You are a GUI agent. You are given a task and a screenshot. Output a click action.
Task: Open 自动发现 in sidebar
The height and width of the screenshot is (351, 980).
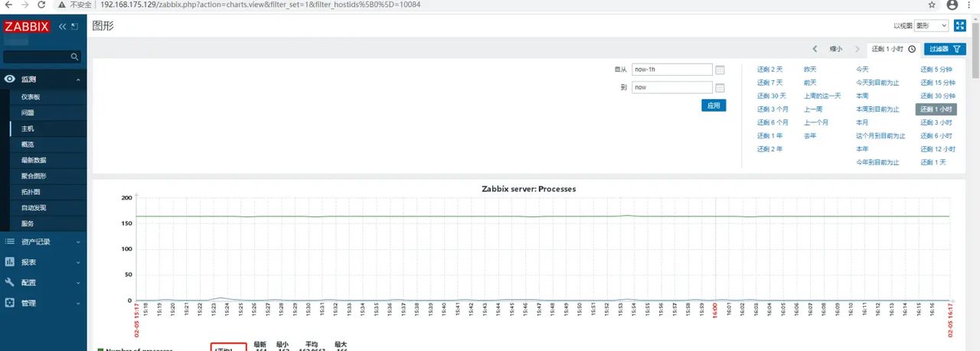click(34, 208)
